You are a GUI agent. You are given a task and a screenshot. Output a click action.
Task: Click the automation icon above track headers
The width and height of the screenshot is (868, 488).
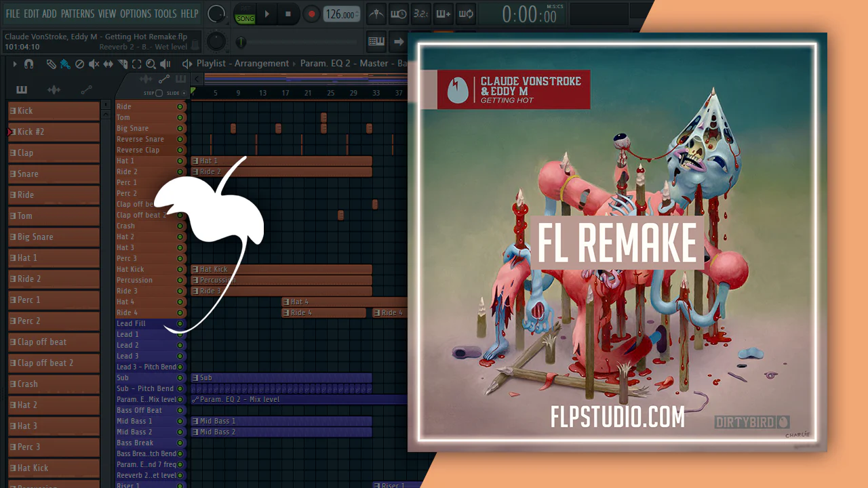pyautogui.click(x=164, y=79)
